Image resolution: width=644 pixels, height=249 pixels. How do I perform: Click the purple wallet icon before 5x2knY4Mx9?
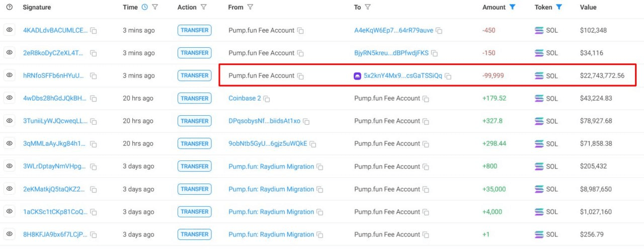[358, 76]
